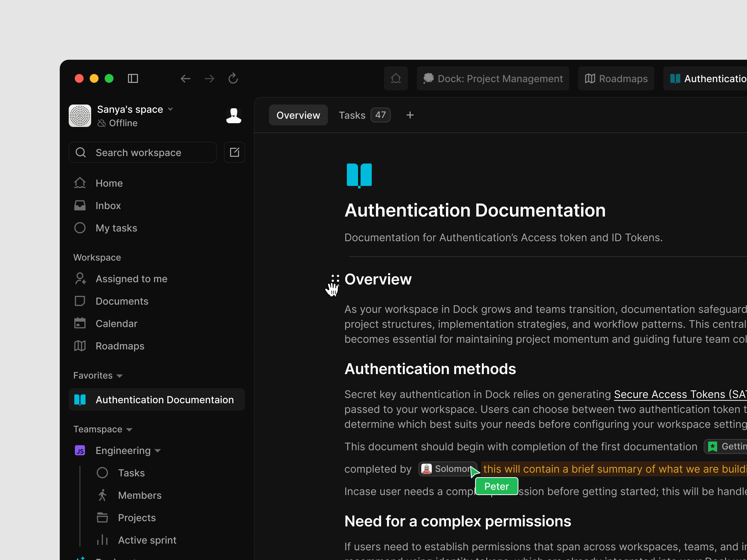
Task: Click inside the Search workspace field
Action: point(142,152)
